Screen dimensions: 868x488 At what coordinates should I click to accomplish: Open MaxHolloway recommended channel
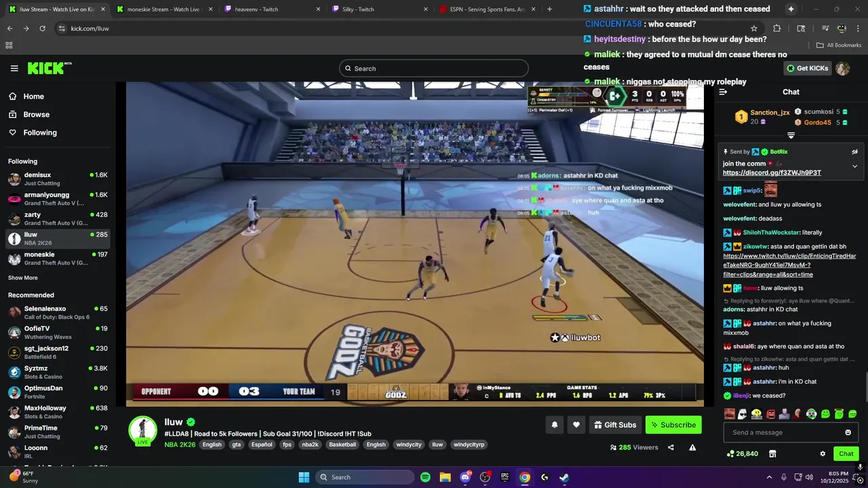click(x=58, y=412)
